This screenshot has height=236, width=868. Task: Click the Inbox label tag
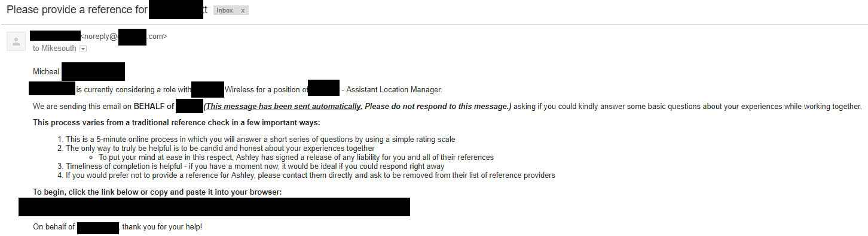click(225, 11)
